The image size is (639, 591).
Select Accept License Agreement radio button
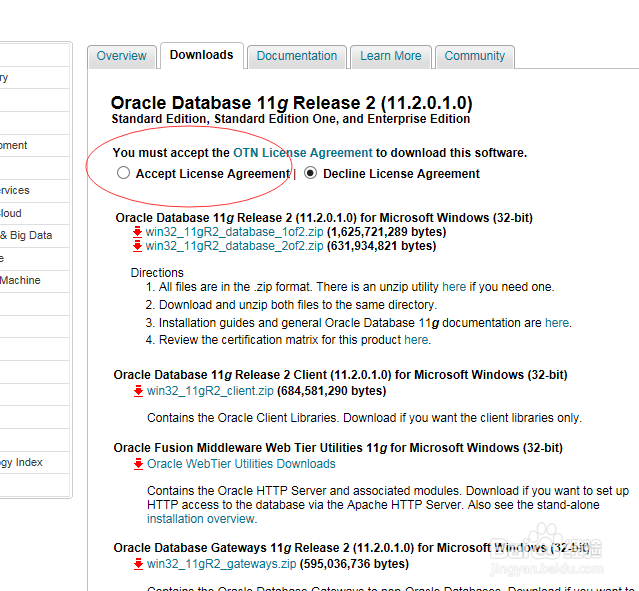tap(123, 173)
